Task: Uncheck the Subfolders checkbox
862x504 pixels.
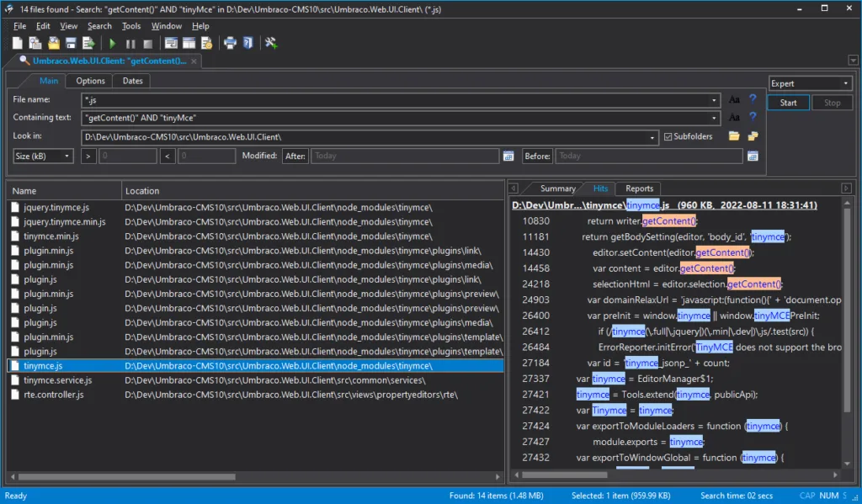Action: pyautogui.click(x=668, y=136)
